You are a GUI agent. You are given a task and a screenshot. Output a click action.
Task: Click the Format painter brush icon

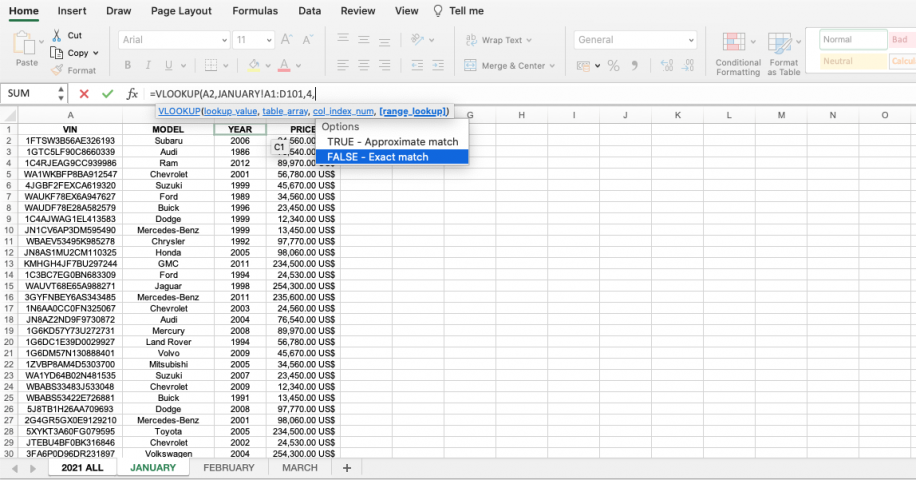pyautogui.click(x=58, y=70)
